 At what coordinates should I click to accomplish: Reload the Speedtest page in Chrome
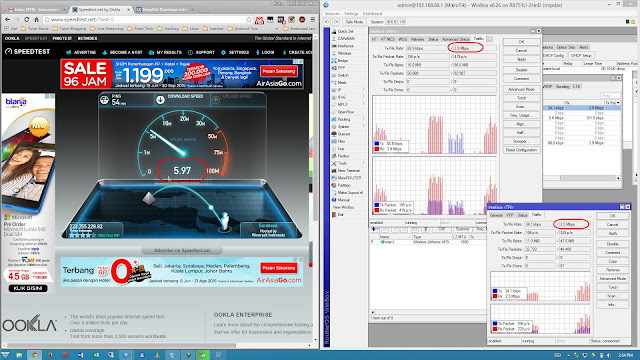(x=27, y=20)
